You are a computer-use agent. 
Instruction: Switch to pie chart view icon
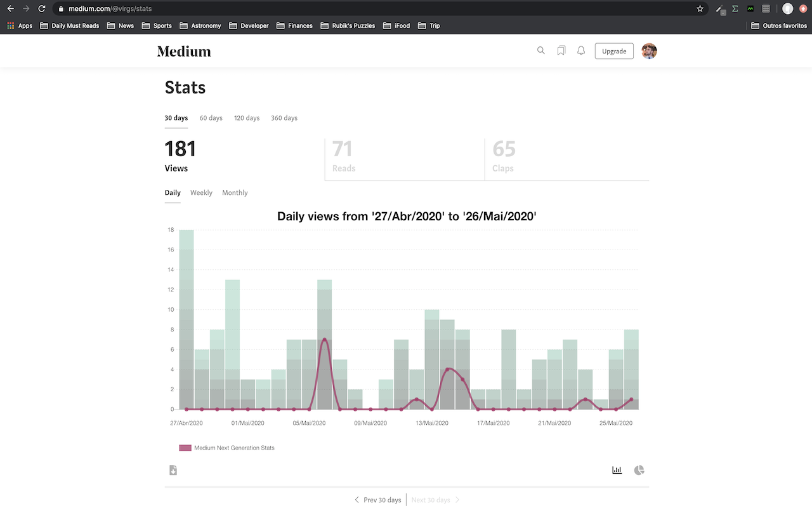[x=639, y=470]
